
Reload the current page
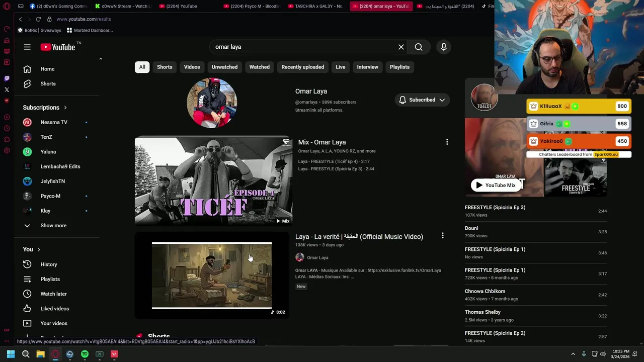[38, 19]
